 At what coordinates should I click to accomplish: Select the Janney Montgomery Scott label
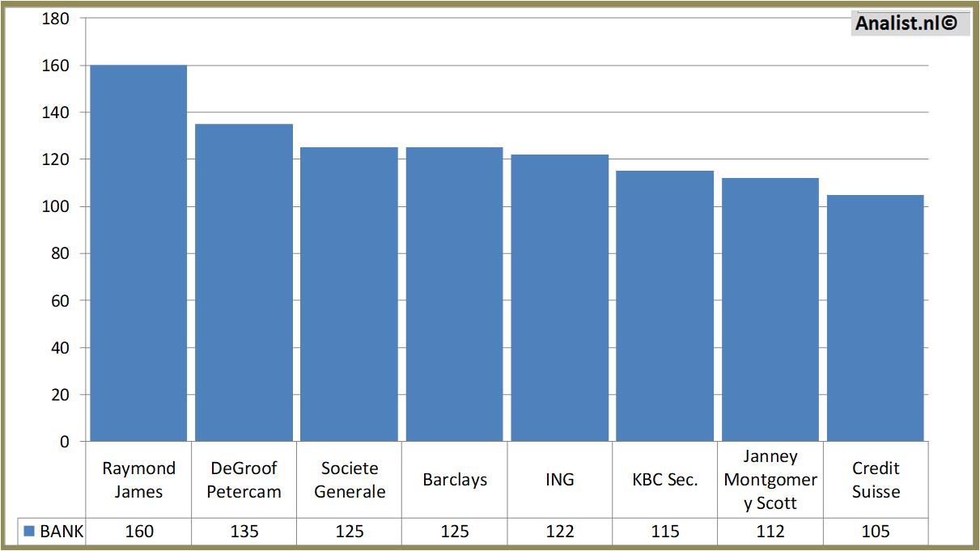(770, 480)
